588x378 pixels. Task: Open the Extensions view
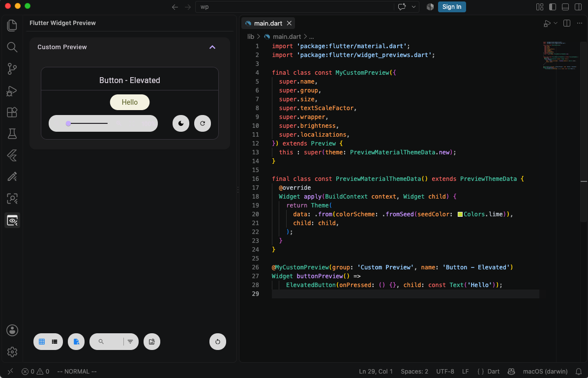[x=12, y=112]
